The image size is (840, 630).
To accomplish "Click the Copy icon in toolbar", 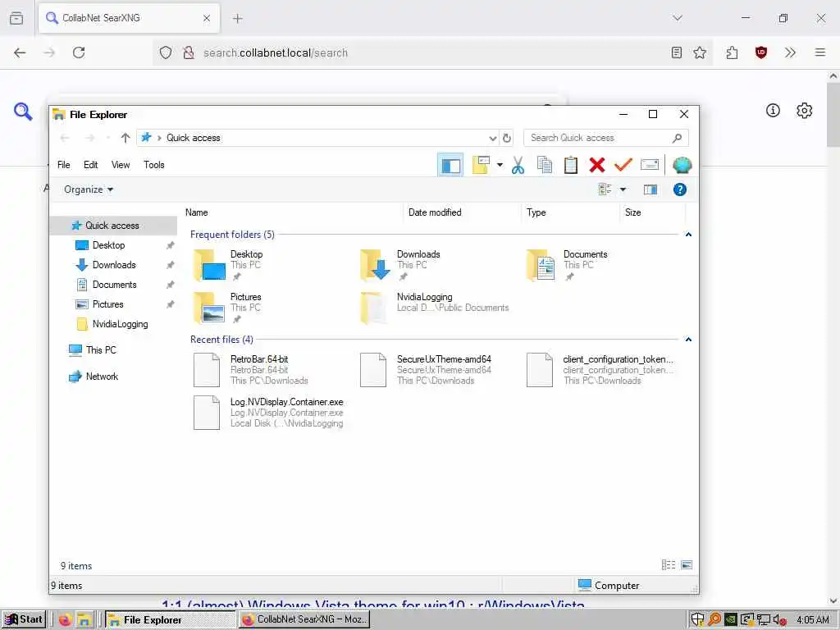I will 545,165.
